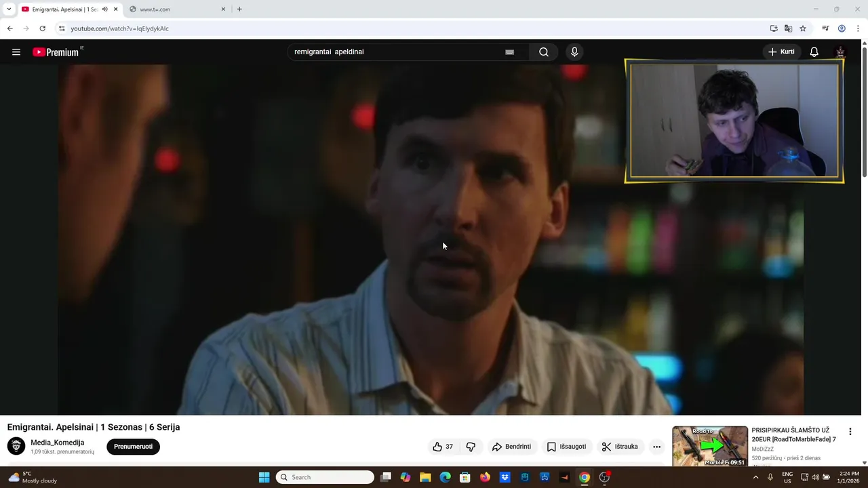Click the Windows taskbar search box
This screenshot has width=868, height=488.
pyautogui.click(x=325, y=477)
